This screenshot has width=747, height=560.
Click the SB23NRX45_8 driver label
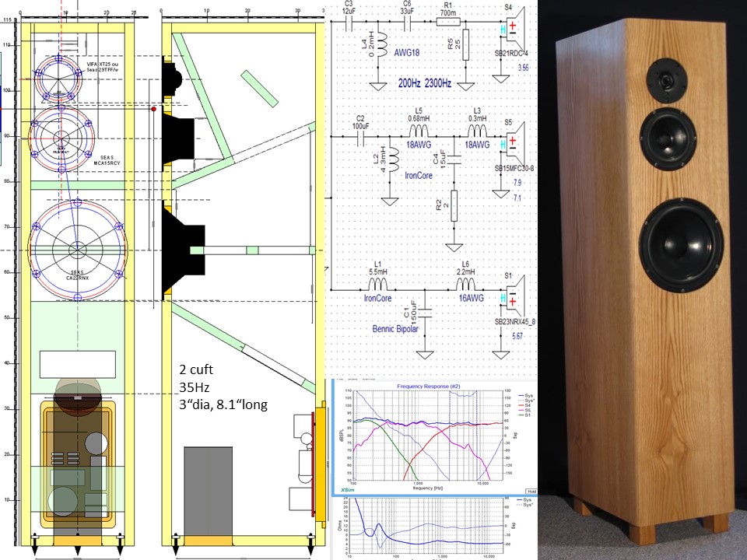click(515, 321)
